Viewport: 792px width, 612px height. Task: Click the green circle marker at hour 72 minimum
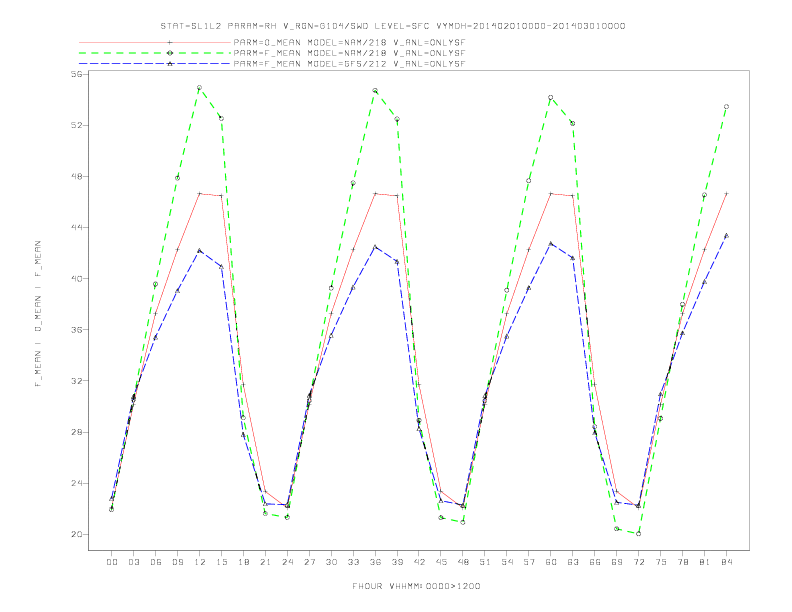tap(638, 533)
